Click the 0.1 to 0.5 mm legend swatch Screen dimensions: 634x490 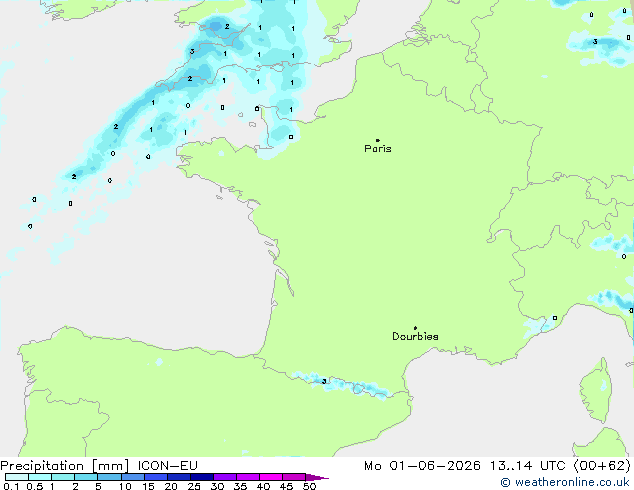pyautogui.click(x=17, y=477)
